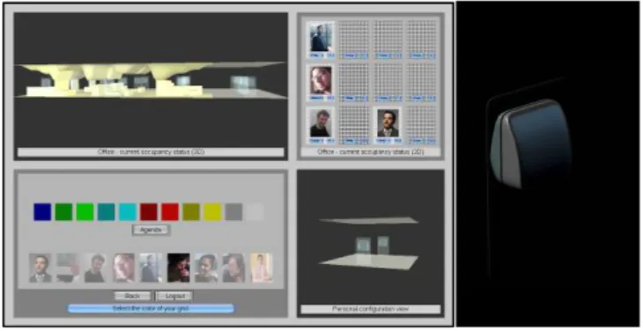Click the rendered device on the black panel
The width and height of the screenshot is (644, 331).
pyautogui.click(x=529, y=143)
